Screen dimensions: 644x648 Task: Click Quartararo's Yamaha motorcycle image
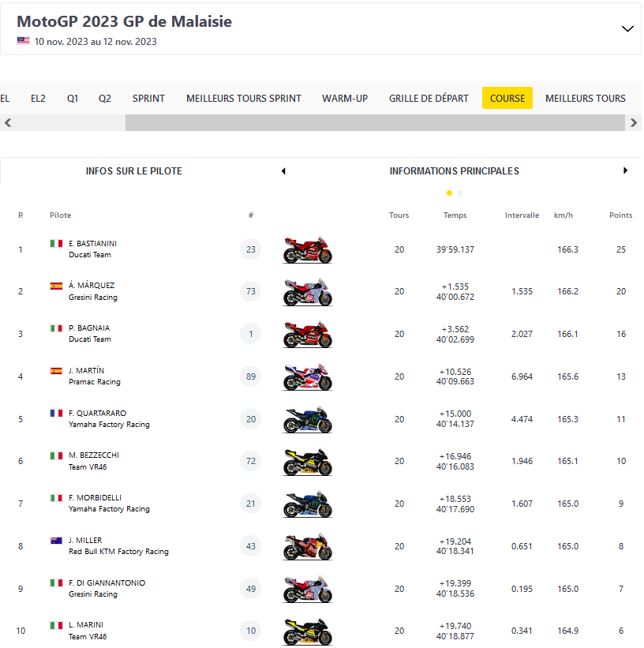pyautogui.click(x=308, y=419)
